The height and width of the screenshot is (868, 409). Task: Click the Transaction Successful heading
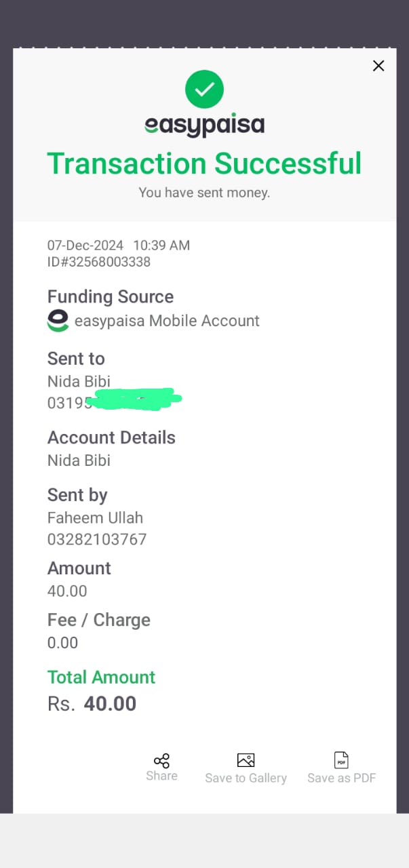tap(204, 163)
